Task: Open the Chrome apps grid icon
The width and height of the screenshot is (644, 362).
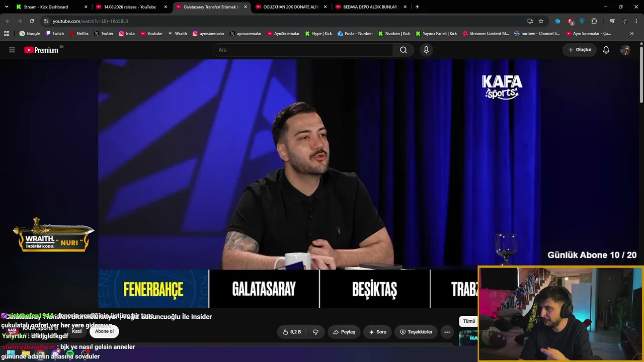Action: 7,34
